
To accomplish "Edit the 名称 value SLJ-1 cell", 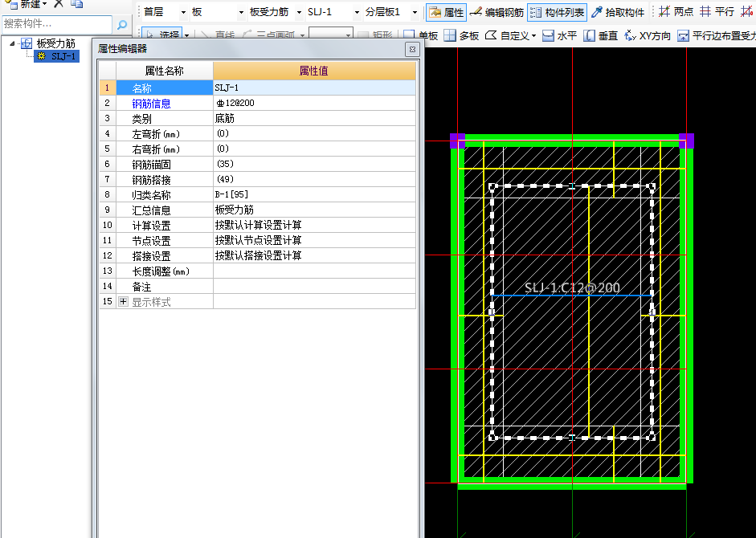I will click(314, 88).
